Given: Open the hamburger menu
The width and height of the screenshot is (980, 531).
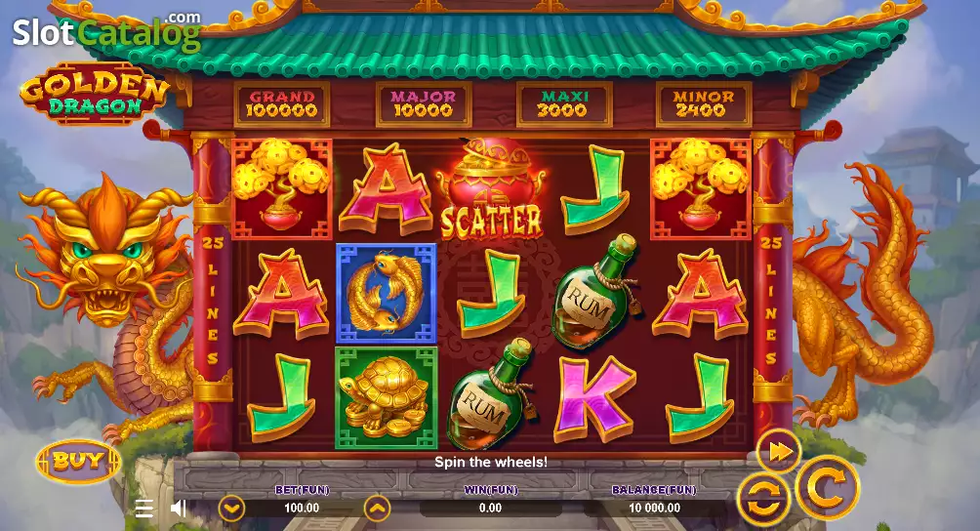Looking at the screenshot, I should tap(143, 509).
